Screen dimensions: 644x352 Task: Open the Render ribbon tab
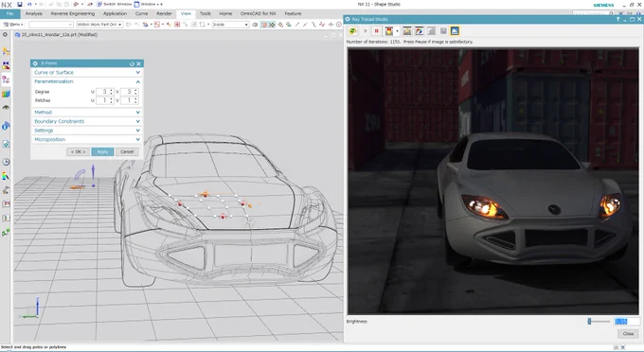tap(164, 13)
